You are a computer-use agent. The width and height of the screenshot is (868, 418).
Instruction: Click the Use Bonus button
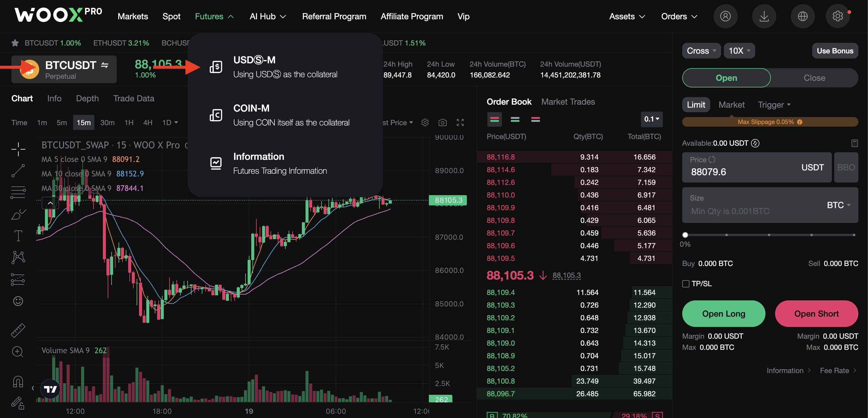point(835,51)
